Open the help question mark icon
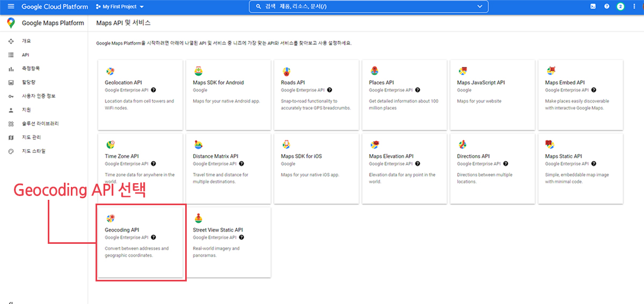The image size is (644, 304). pyautogui.click(x=606, y=6)
